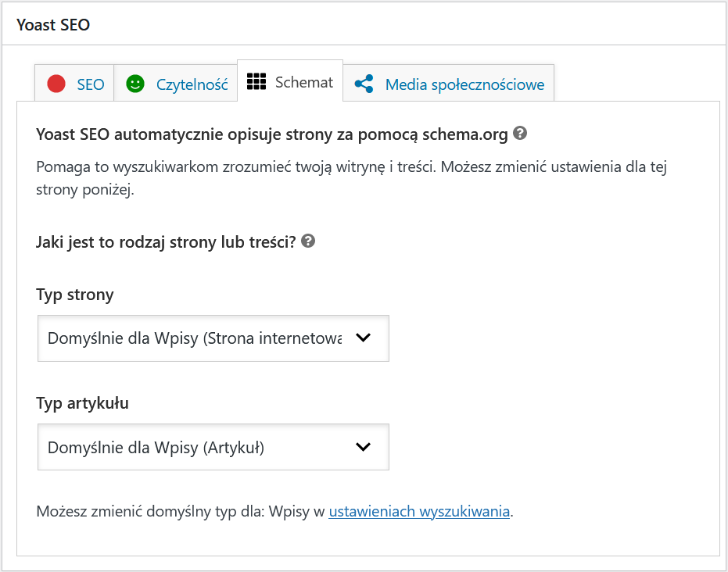Click heading 'Jaki jest to rodzaj strony lub treści?'
The image size is (728, 572).
[166, 242]
